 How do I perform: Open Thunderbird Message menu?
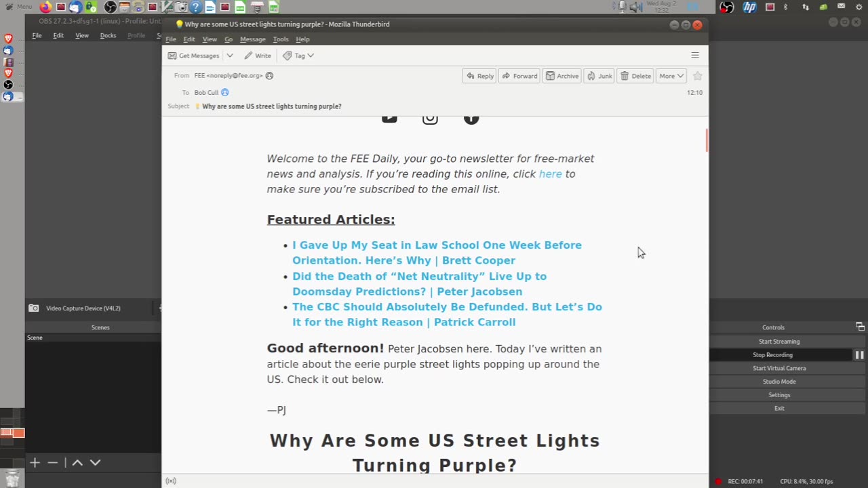click(x=253, y=39)
